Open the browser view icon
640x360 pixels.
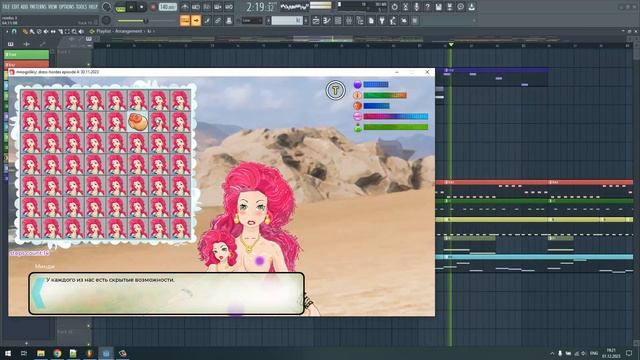pos(360,20)
